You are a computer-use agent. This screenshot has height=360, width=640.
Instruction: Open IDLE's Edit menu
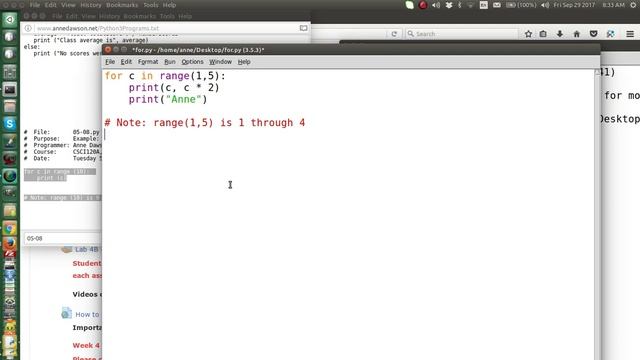[x=126, y=62]
